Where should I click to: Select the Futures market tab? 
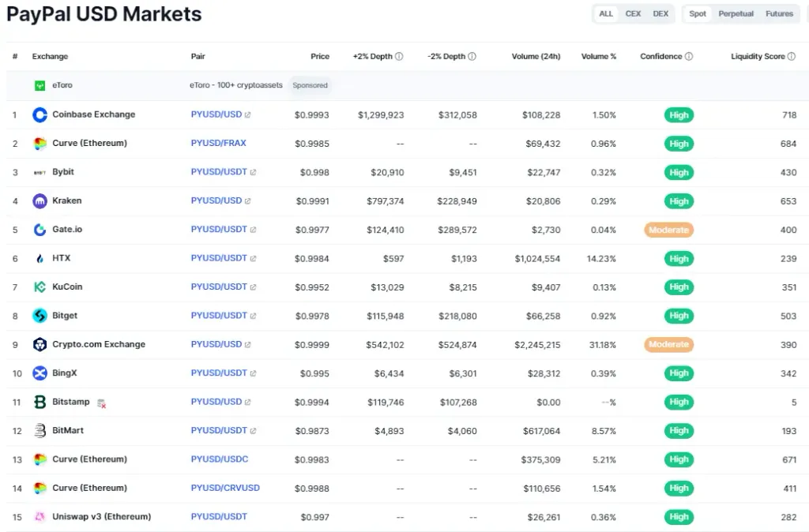[x=779, y=13]
